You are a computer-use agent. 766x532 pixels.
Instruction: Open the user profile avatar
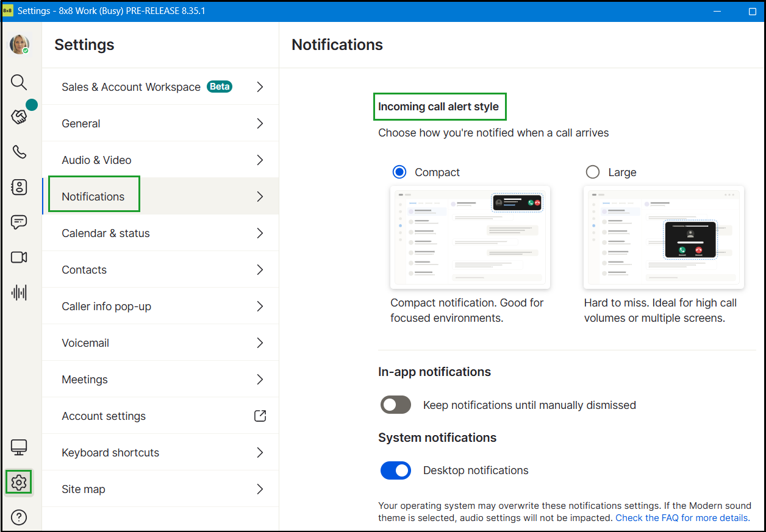[x=19, y=44]
